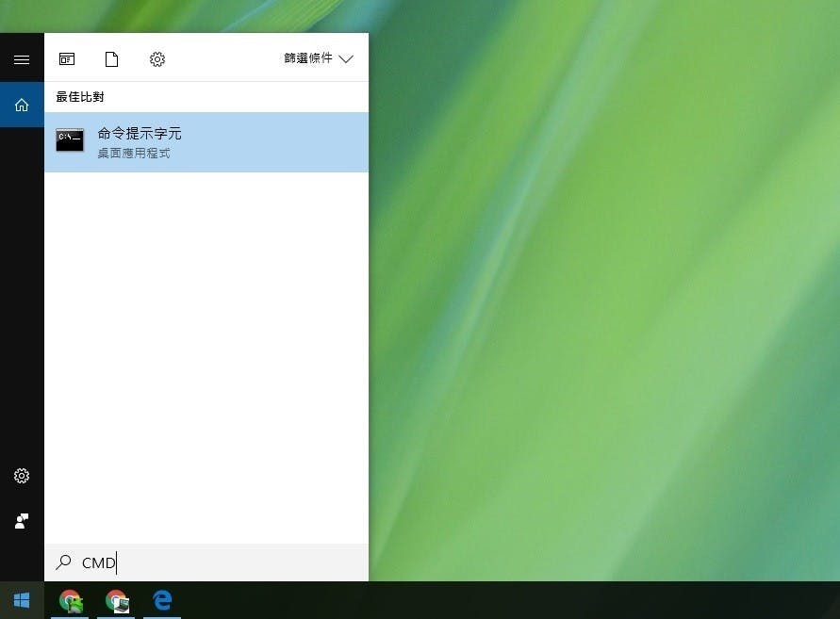Viewport: 840px width, 619px height.
Task: Select the Home icon in sidebar
Action: 22,105
